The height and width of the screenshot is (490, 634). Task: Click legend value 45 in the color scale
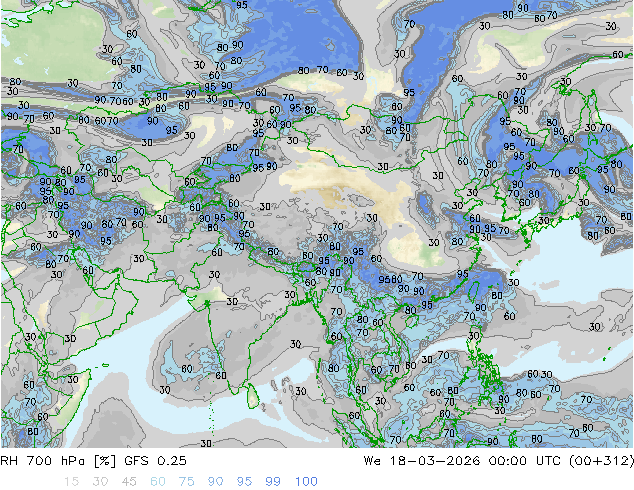(x=129, y=482)
